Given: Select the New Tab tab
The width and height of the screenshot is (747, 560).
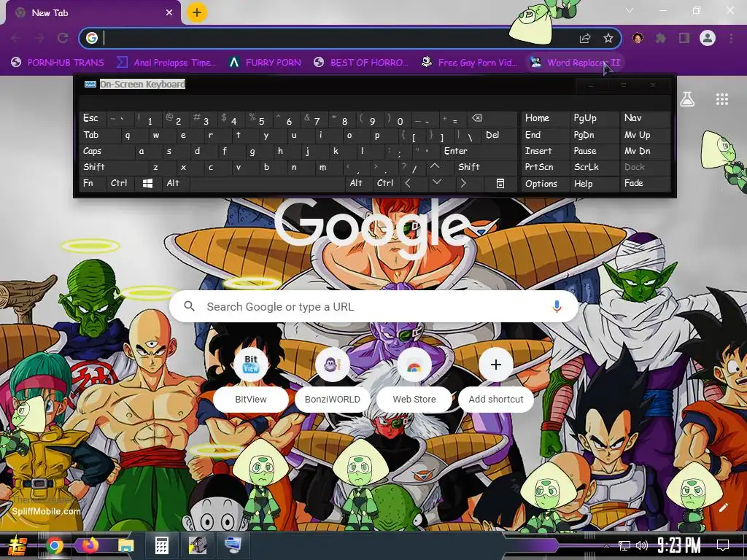Looking at the screenshot, I should click(x=93, y=13).
